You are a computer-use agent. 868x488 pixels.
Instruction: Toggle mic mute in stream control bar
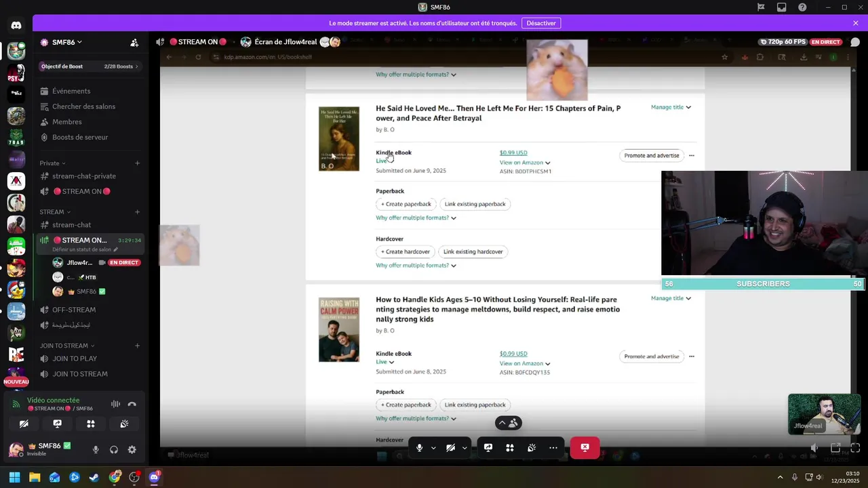tap(419, 448)
